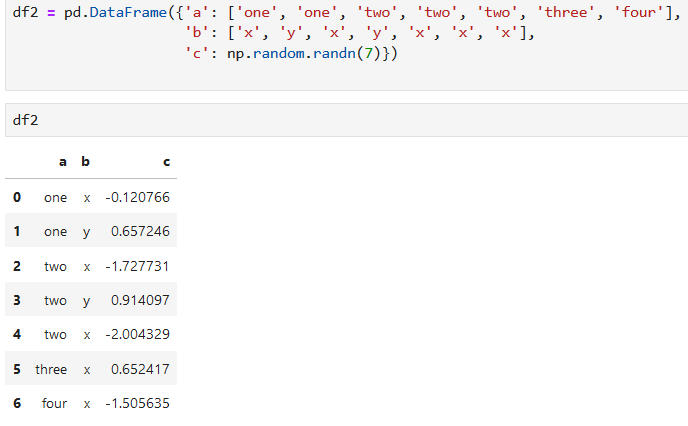Select value -2.004329
The width and height of the screenshot is (688, 426).
click(137, 334)
